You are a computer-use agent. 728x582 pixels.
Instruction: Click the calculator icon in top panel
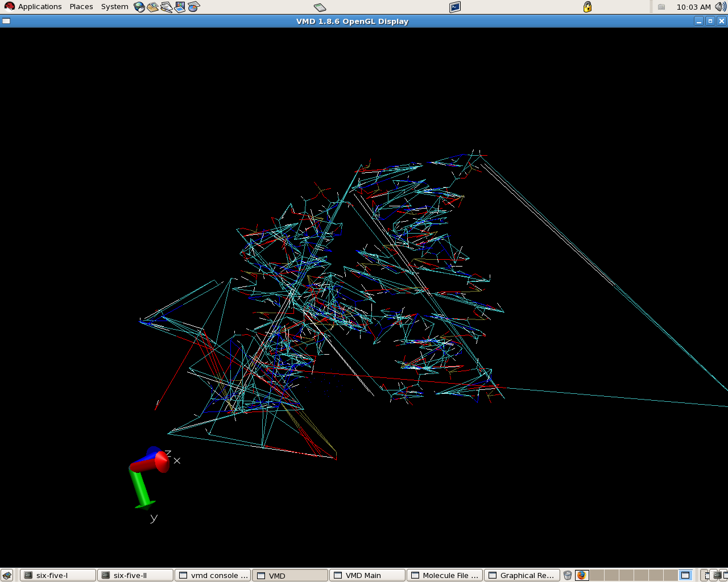pyautogui.click(x=320, y=7)
